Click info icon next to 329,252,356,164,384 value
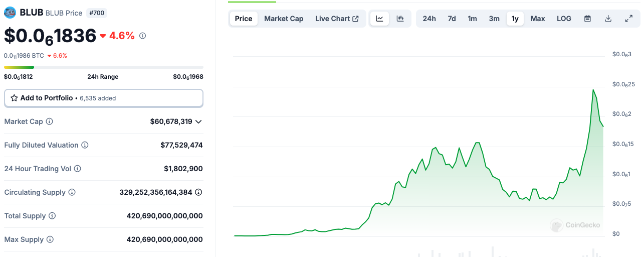644x257 pixels. [199, 192]
